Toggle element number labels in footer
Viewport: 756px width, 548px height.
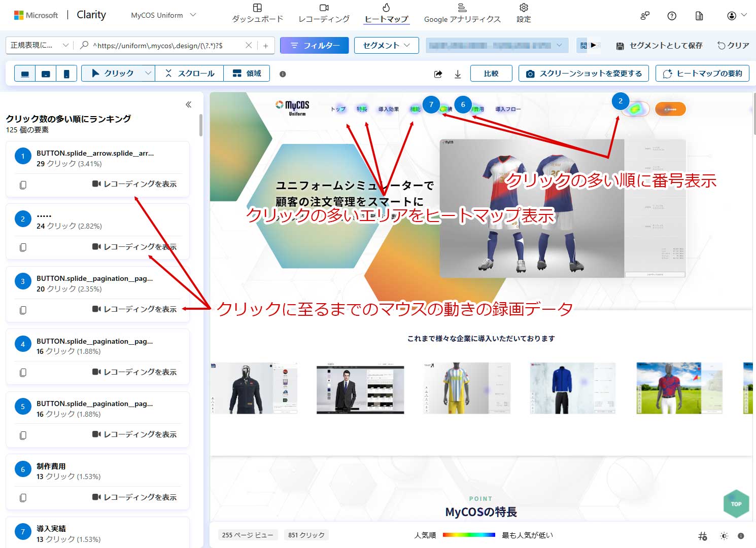tap(703, 536)
